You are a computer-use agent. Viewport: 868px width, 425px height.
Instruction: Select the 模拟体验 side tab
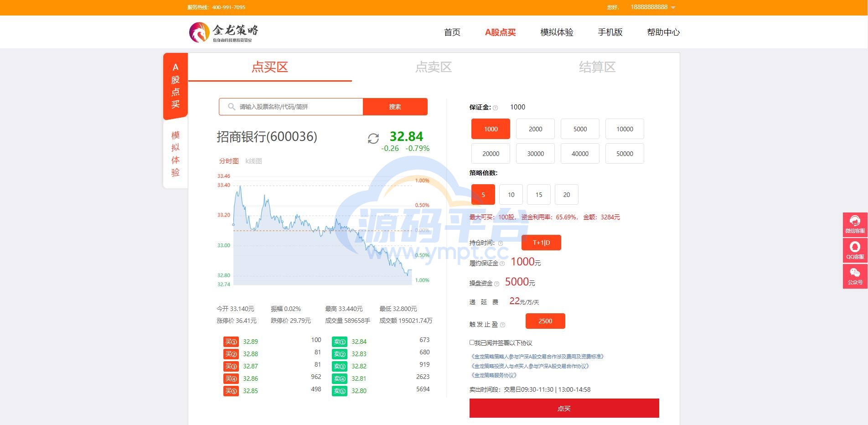(x=176, y=154)
